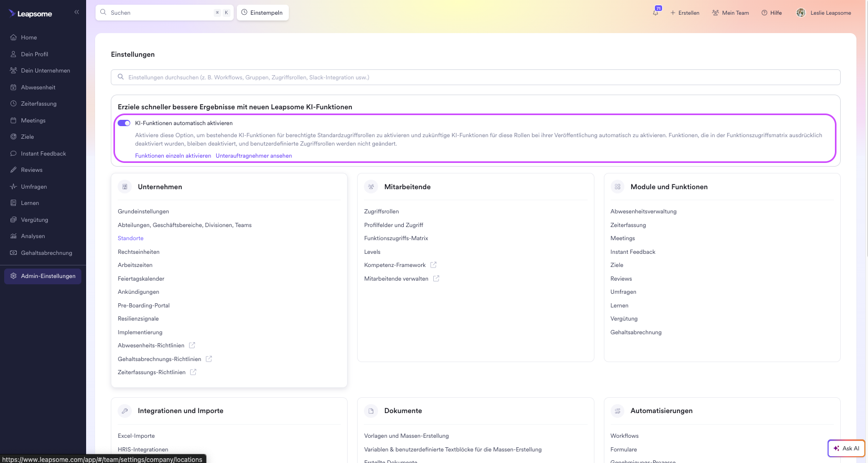The image size is (868, 463).
Task: Click the Vergütung icon in the sidebar
Action: pos(14,220)
